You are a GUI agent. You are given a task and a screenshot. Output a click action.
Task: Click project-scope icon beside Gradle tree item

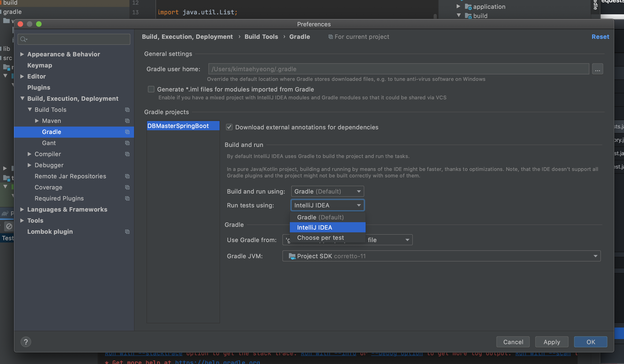[x=127, y=132]
